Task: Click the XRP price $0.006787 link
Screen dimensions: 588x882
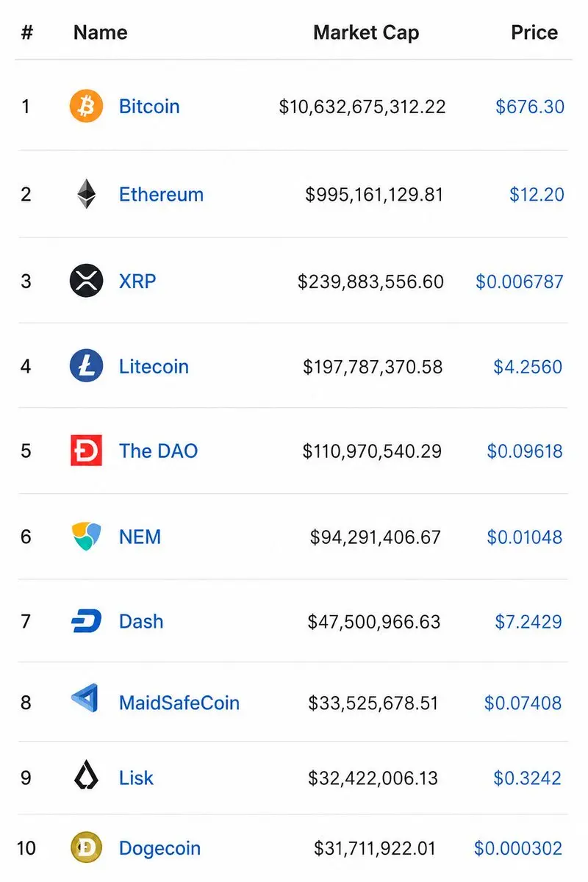Action: pyautogui.click(x=520, y=282)
